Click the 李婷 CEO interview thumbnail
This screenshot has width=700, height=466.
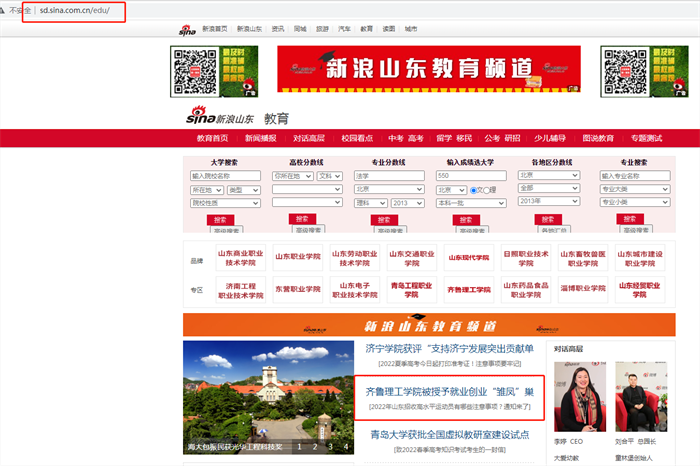point(579,401)
